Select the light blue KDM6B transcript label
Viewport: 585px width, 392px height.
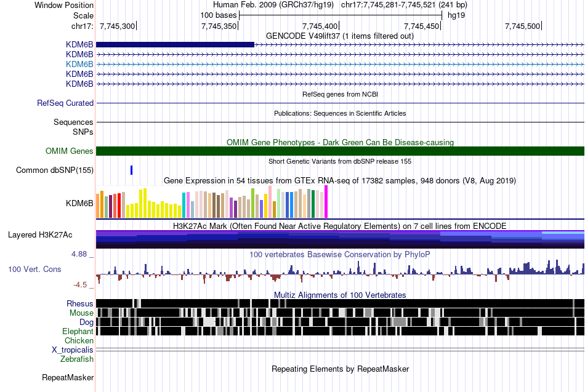pyautogui.click(x=79, y=64)
